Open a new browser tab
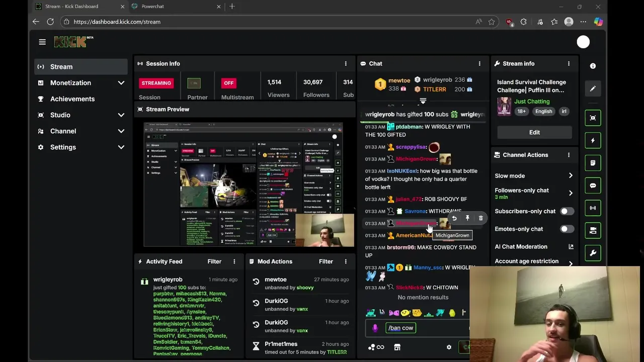Screen dimensions: 644x362 tap(232, 7)
